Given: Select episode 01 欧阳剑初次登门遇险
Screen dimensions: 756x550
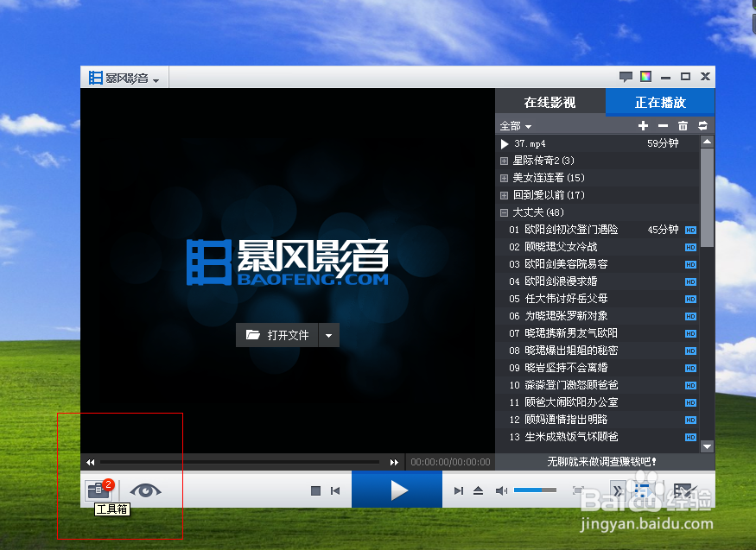Looking at the screenshot, I should tap(597, 230).
